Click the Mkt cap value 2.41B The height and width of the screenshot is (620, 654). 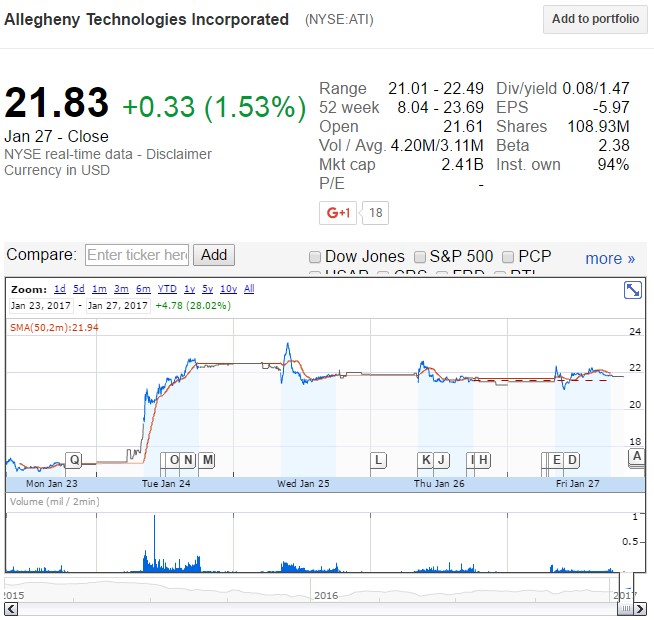point(462,165)
